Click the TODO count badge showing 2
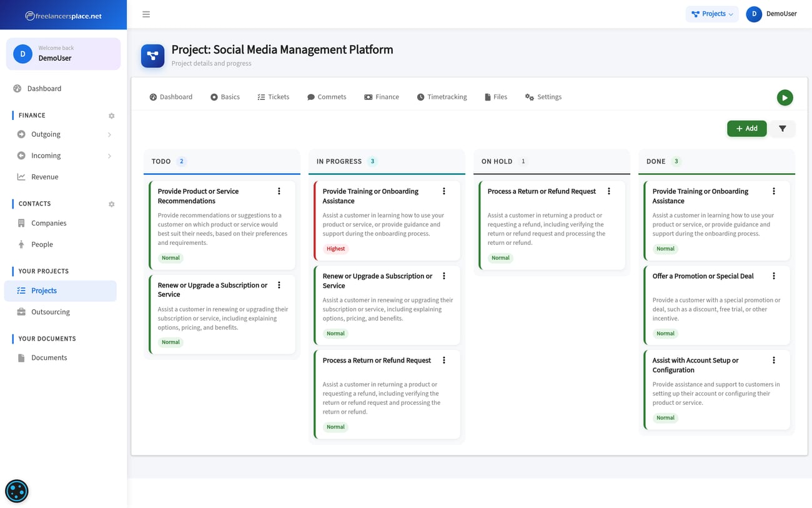Image resolution: width=812 pixels, height=508 pixels. [x=182, y=161]
